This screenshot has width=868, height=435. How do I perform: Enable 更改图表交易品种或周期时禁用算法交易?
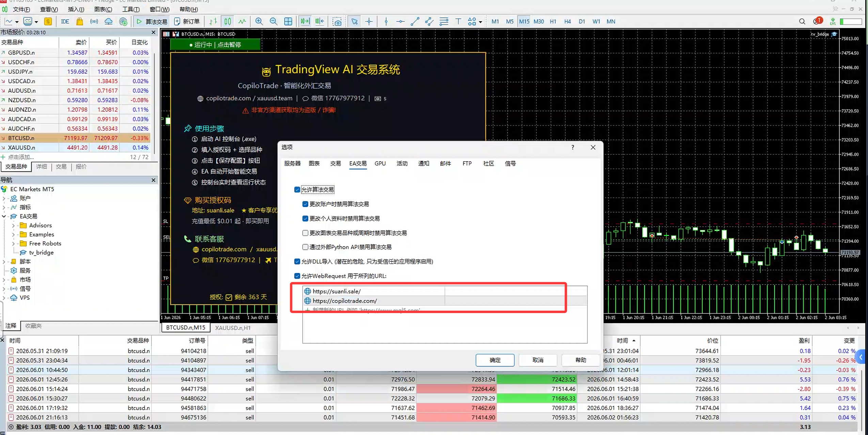pos(305,233)
